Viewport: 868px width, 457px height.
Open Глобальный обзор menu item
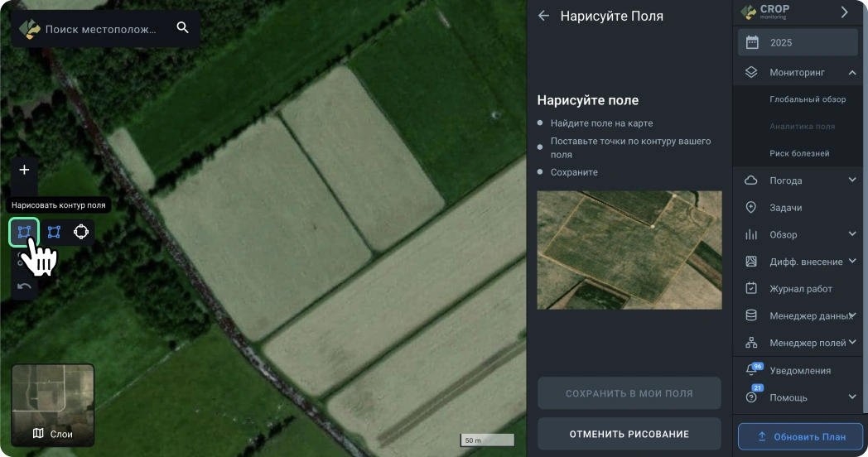(807, 99)
